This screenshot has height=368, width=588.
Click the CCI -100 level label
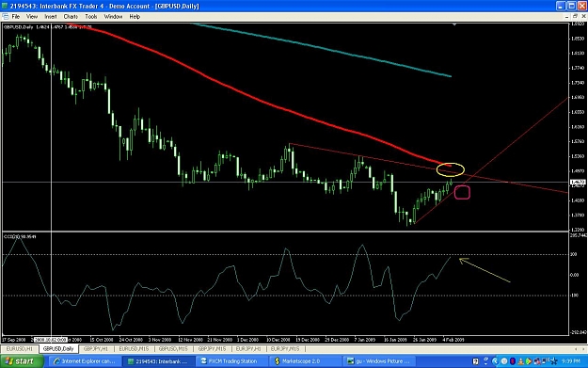574,296
